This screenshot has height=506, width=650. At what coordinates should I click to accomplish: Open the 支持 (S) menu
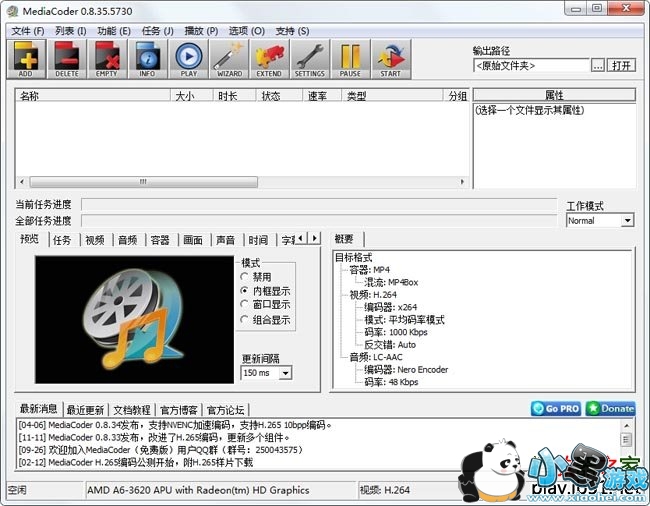coord(292,31)
